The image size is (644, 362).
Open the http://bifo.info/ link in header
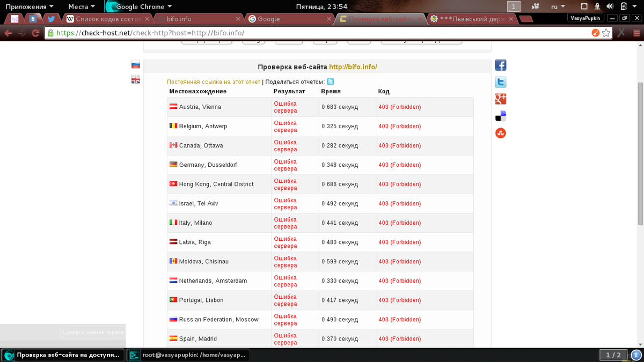coord(353,67)
